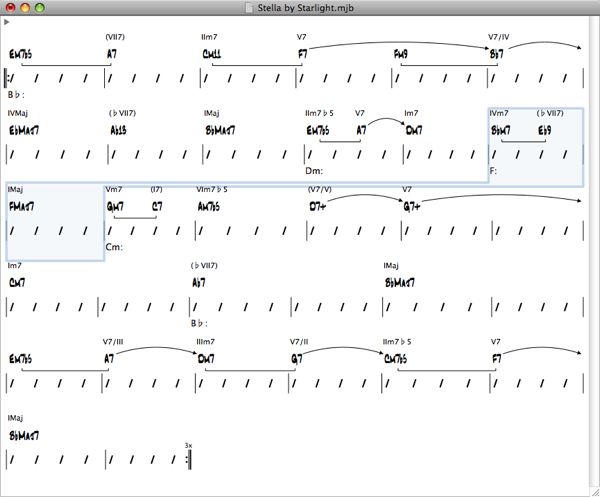Select the FMaj7 chord in highlighted region
600x497 pixels.
pyautogui.click(x=22, y=206)
